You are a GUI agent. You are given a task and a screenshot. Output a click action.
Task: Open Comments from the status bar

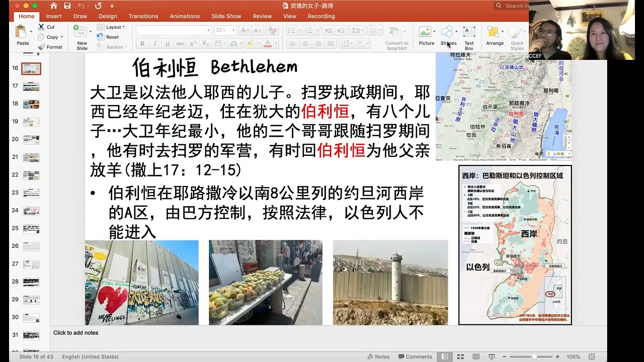tap(415, 356)
